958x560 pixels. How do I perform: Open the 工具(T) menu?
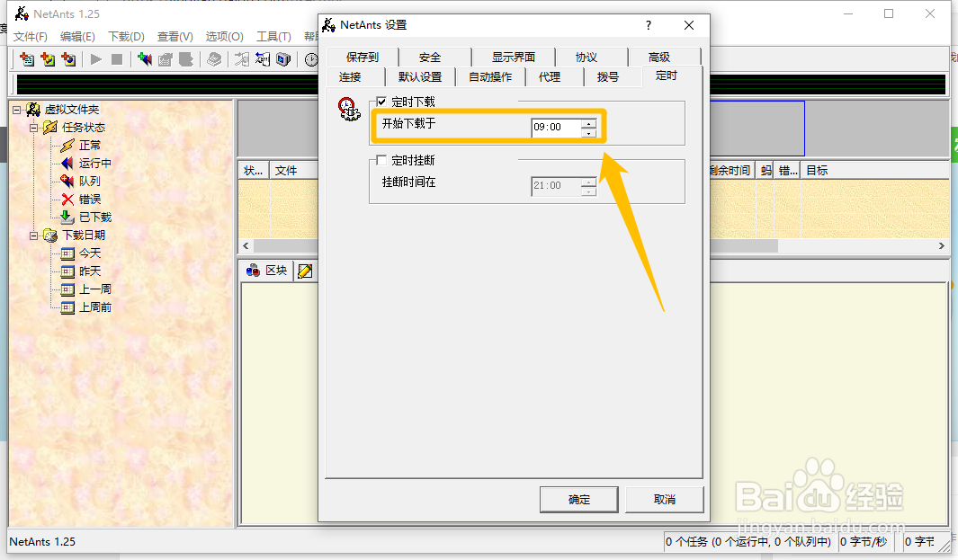coord(273,37)
